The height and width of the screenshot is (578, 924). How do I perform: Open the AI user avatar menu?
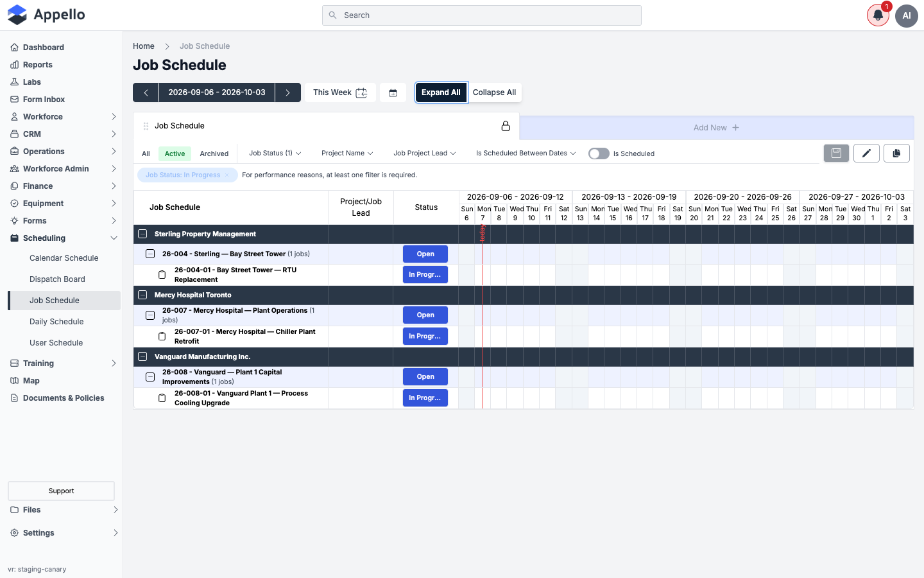point(907,15)
